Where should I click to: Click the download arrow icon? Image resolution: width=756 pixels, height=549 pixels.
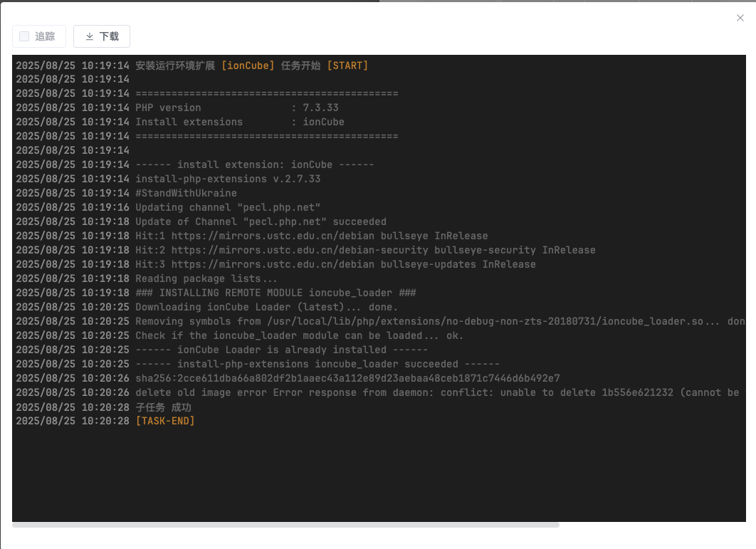[x=90, y=36]
